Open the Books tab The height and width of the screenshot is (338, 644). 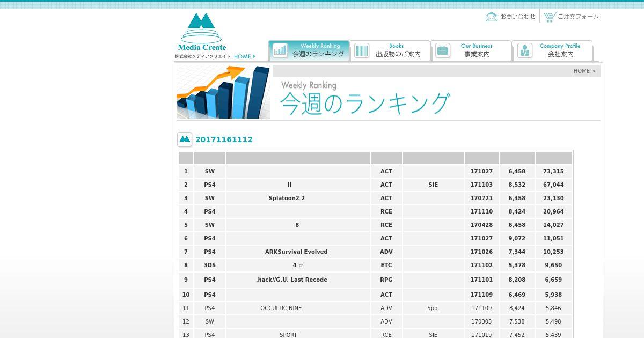390,50
